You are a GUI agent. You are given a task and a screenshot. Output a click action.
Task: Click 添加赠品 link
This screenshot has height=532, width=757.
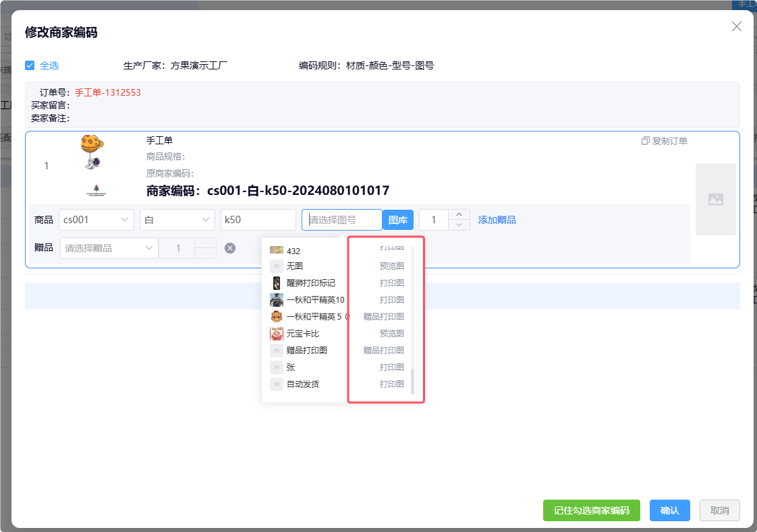pyautogui.click(x=497, y=220)
